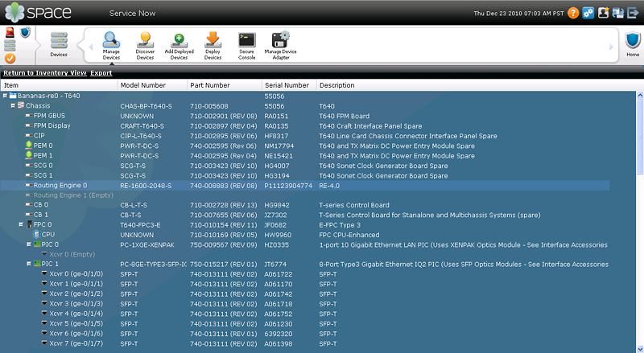Sort by Serial Number column header

287,84
